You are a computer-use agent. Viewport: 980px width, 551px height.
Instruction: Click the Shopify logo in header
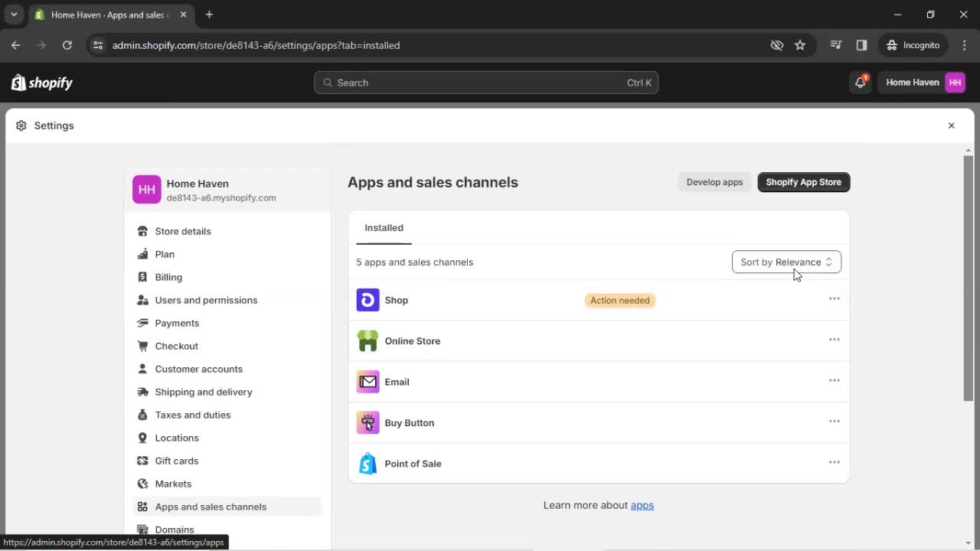pyautogui.click(x=42, y=83)
